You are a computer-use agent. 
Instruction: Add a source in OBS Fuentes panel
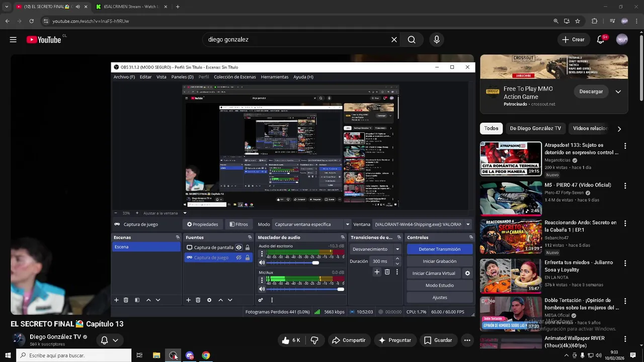[189, 300]
